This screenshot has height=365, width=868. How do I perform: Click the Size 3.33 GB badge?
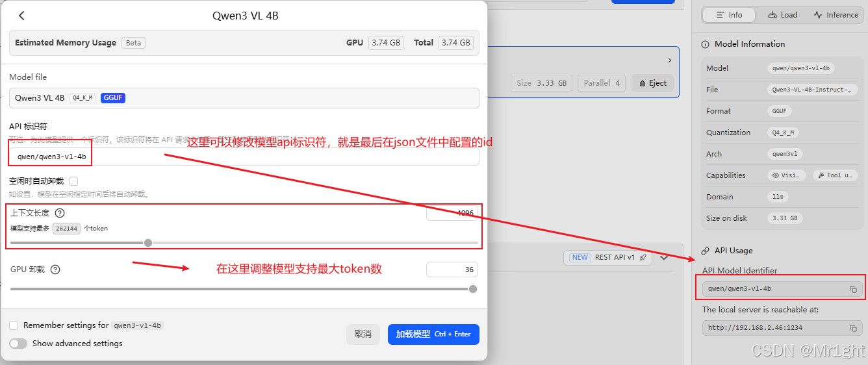pos(542,83)
